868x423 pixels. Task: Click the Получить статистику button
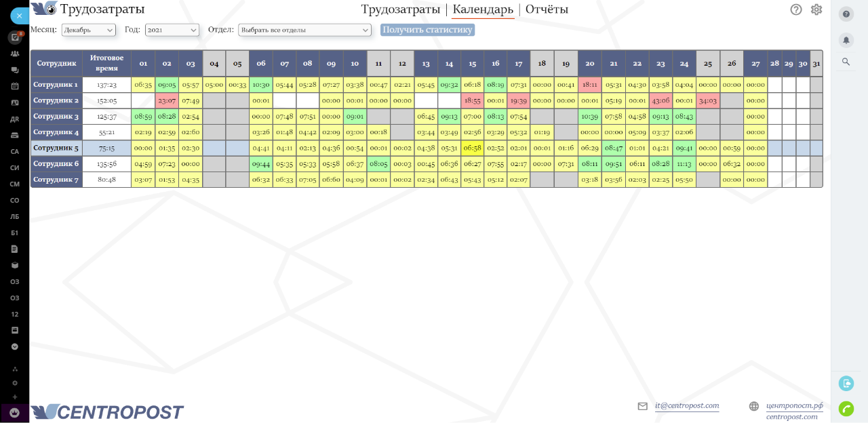coord(427,30)
